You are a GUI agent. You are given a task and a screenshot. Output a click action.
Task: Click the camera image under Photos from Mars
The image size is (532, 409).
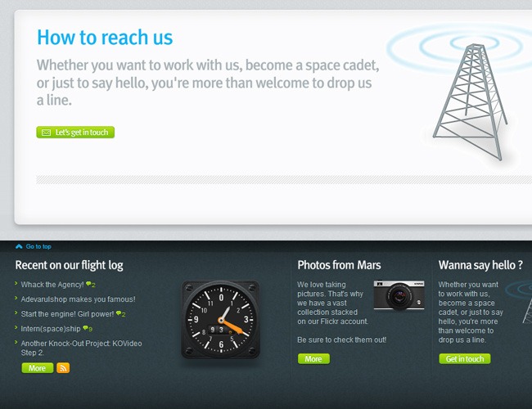click(x=399, y=294)
